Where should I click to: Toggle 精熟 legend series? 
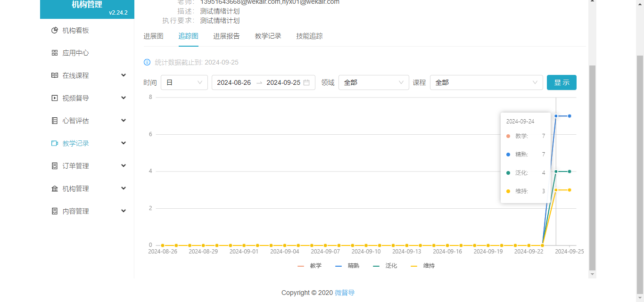click(x=347, y=266)
